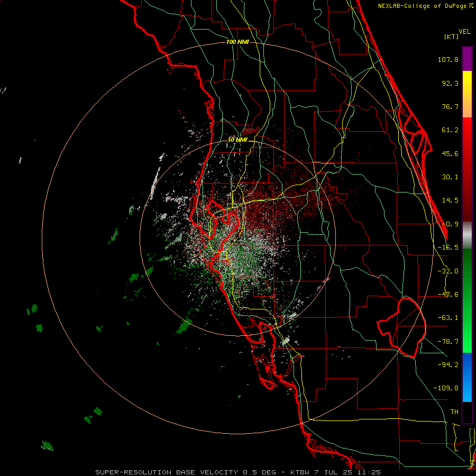Screen dimensions: 476x476
Task: Click the 92.3 scale value
Action: coord(450,83)
